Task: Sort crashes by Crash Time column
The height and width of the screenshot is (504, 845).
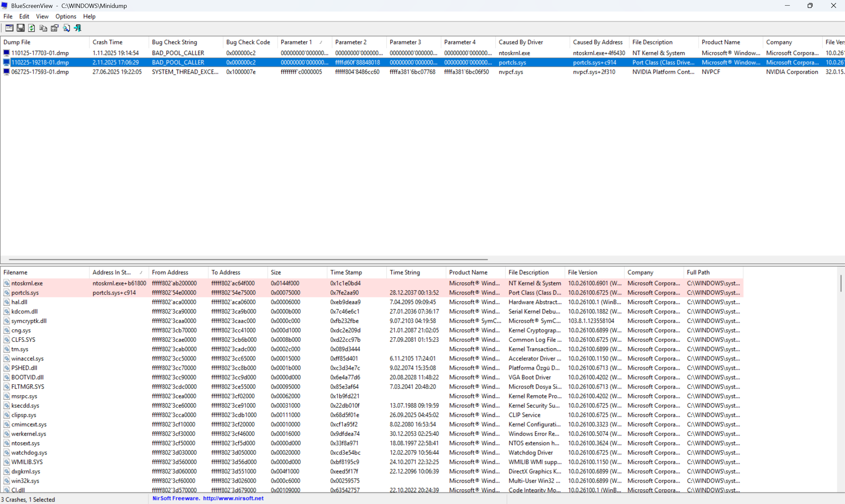Action: [119, 42]
